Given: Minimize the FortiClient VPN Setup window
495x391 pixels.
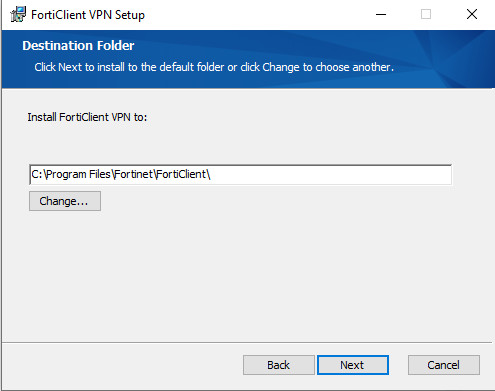Looking at the screenshot, I should pyautogui.click(x=381, y=14).
